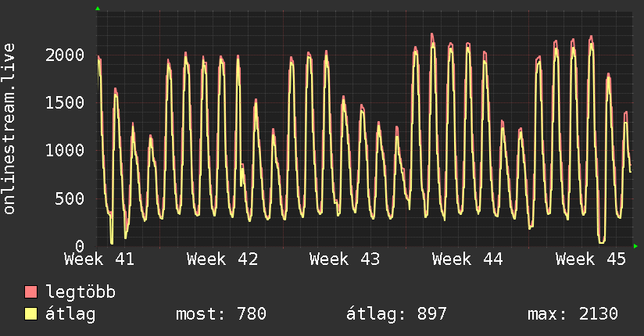Click the 'Week 45' axis label

591,259
